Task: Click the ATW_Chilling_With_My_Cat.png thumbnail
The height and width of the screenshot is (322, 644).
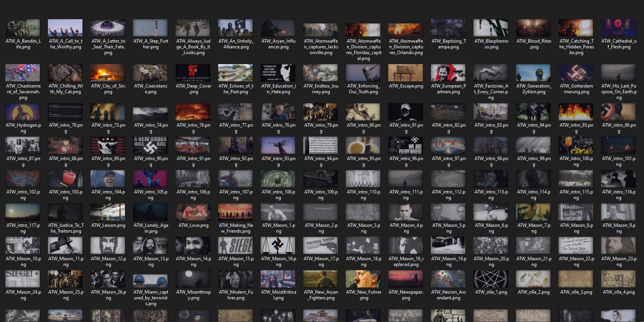Action: [66, 73]
